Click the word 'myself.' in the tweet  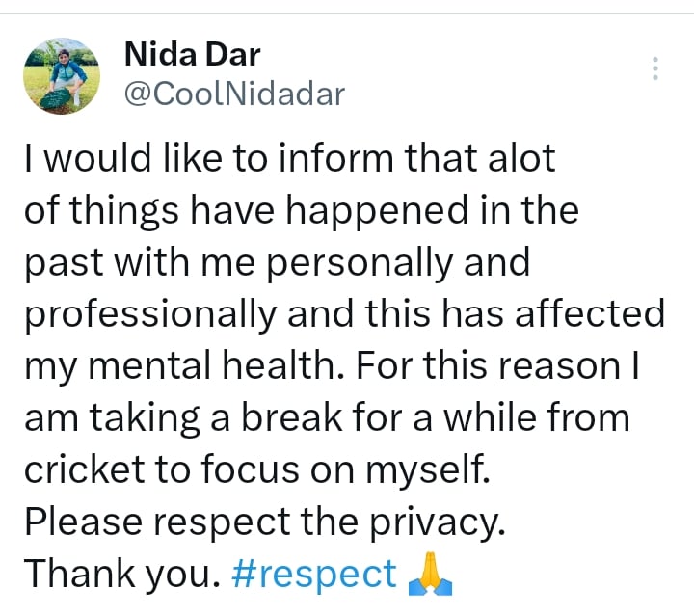428,470
